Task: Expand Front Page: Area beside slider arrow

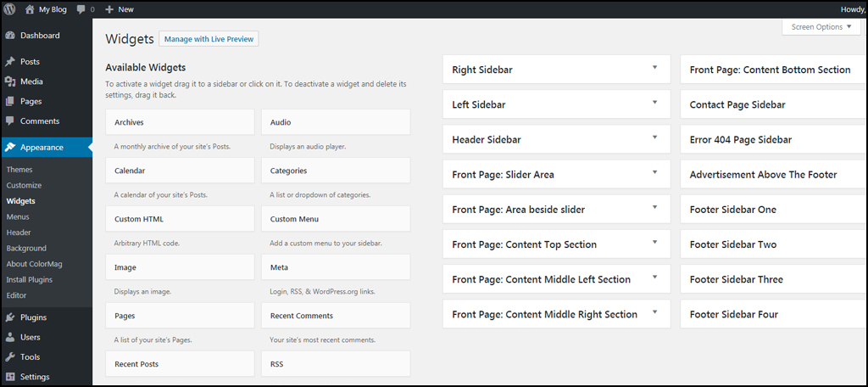Action: pyautogui.click(x=655, y=207)
